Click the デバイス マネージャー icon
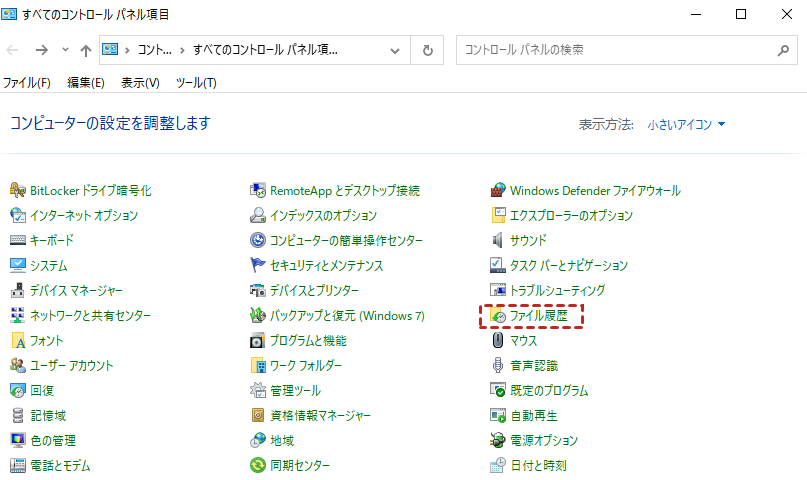The image size is (807, 480). click(17, 290)
